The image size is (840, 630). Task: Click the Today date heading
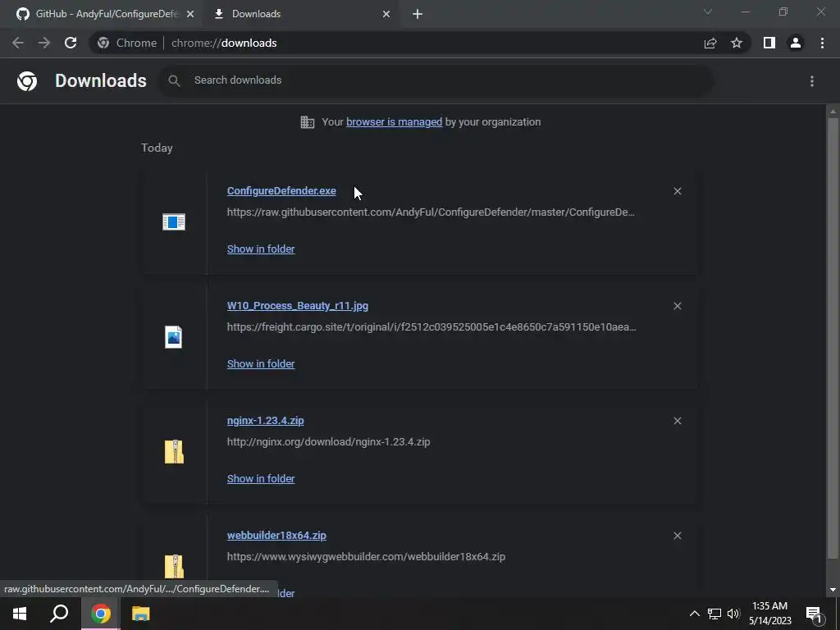point(157,148)
